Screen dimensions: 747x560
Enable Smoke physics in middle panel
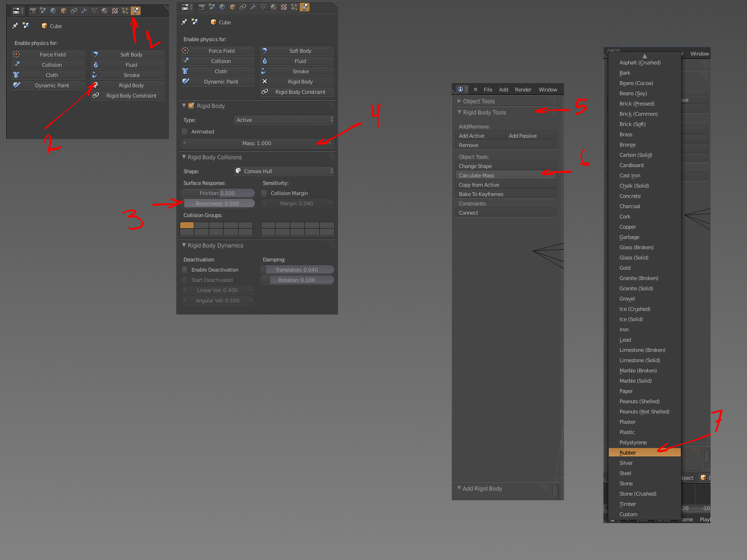pos(297,71)
